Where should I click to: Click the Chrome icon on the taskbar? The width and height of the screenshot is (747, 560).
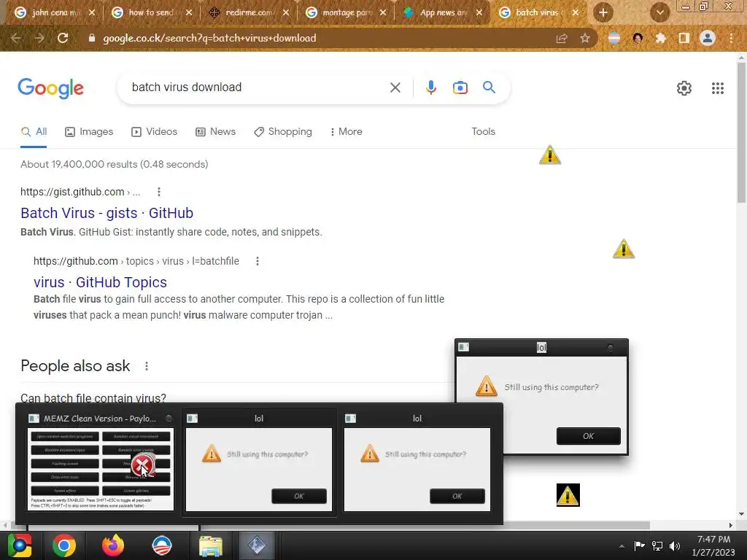(x=64, y=545)
